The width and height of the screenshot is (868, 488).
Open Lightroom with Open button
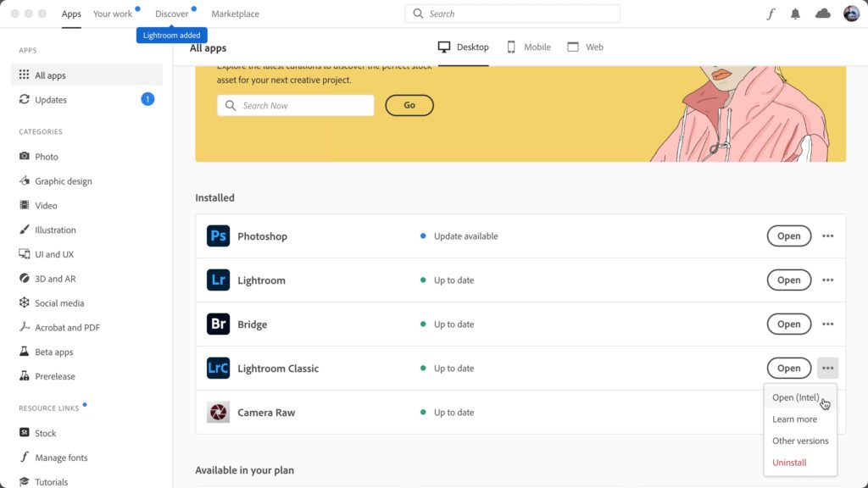(x=789, y=280)
